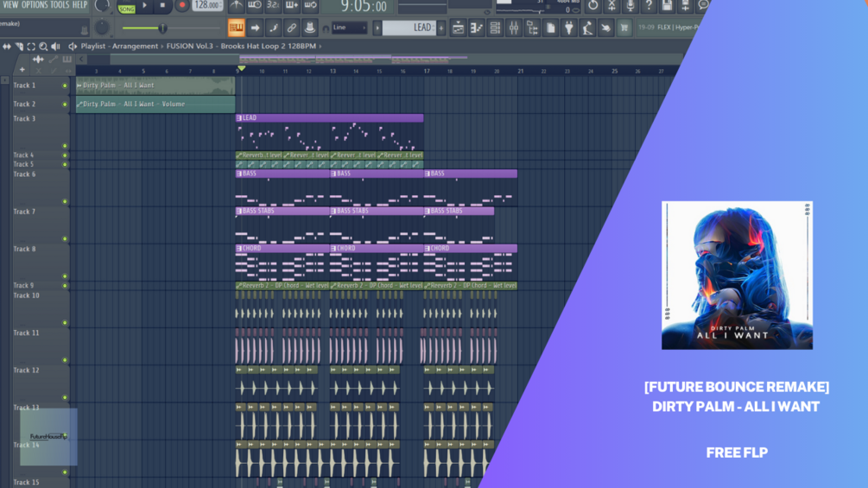Select Dirty Palm - All I Want audio clip

click(155, 86)
